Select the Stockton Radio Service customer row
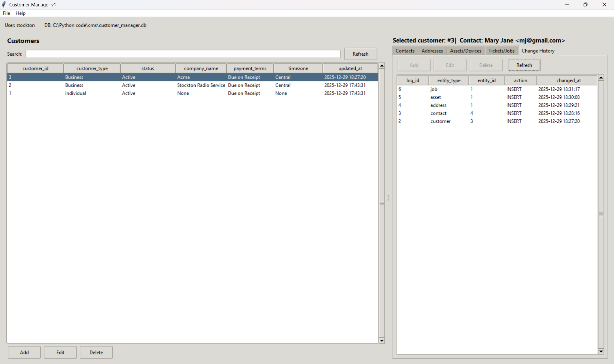The image size is (614, 364). coord(192,85)
